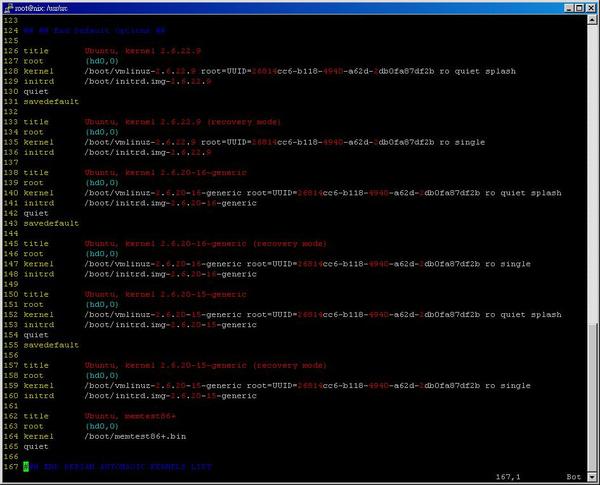
Task: Click 'kernel' keyword on line 140
Action: pyautogui.click(x=39, y=193)
